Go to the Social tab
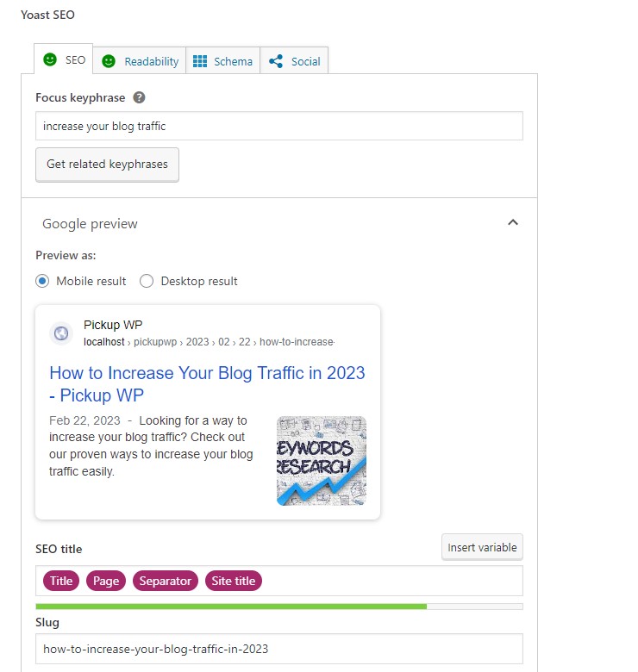 [305, 61]
